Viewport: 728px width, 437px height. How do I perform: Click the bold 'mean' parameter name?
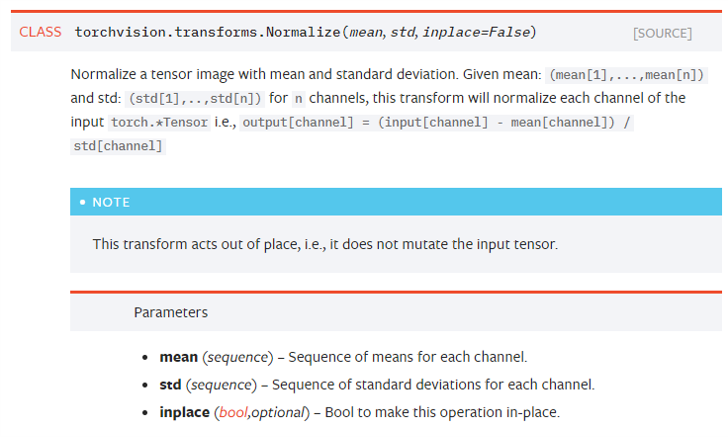click(179, 357)
